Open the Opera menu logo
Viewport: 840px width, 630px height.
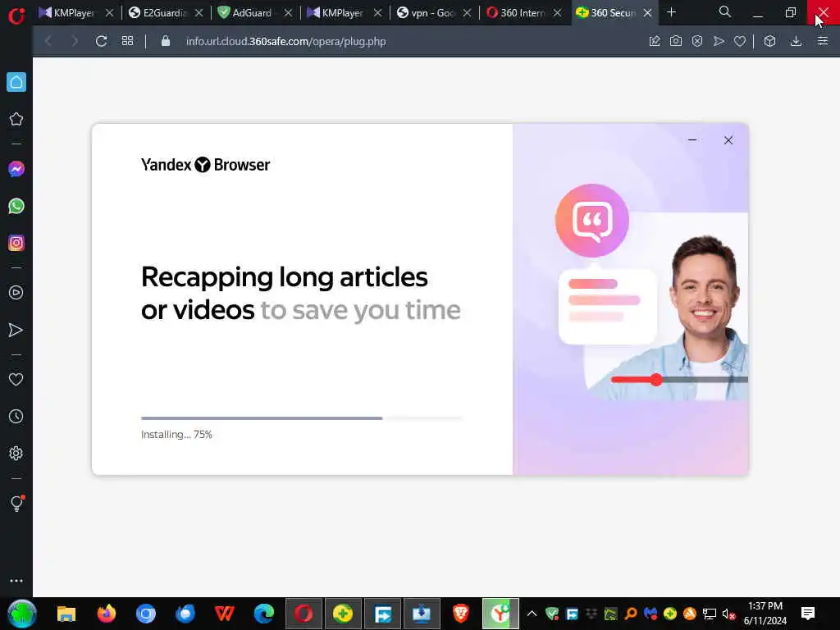[16, 16]
